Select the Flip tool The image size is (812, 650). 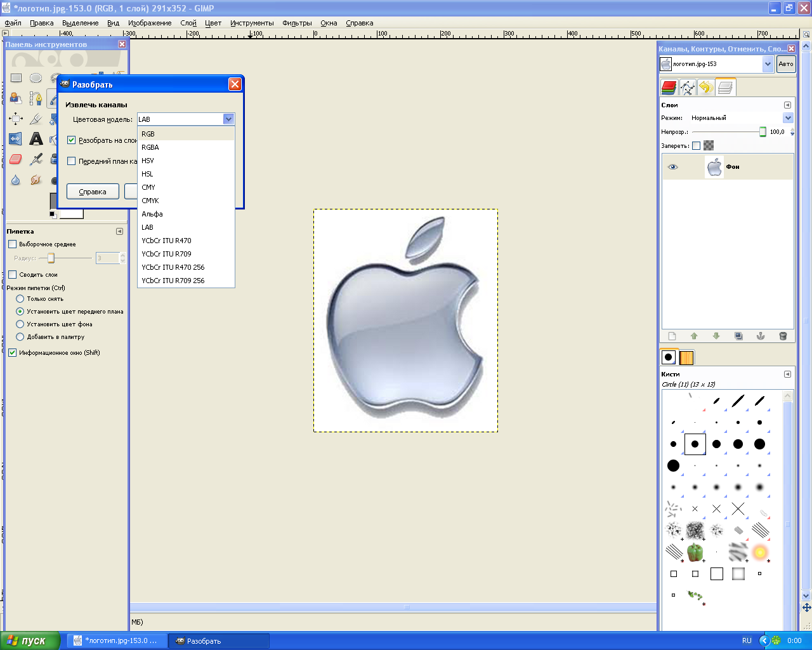click(x=16, y=139)
